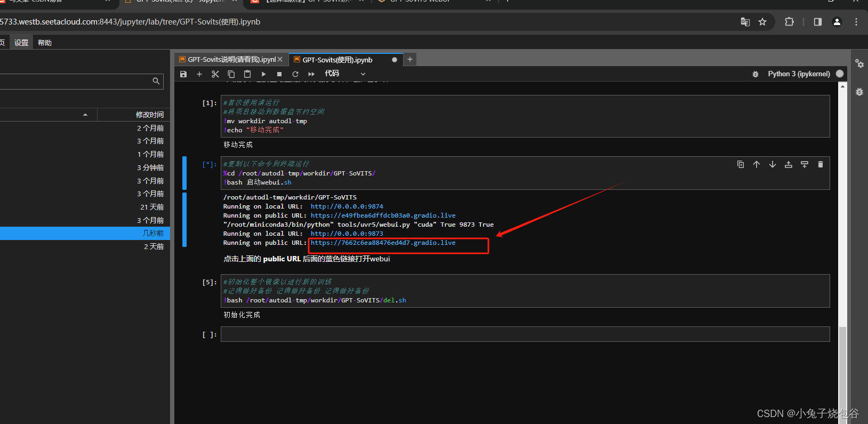Paste cell from clipboard in notebook toolbar
Image resolution: width=868 pixels, height=424 pixels.
tap(247, 74)
